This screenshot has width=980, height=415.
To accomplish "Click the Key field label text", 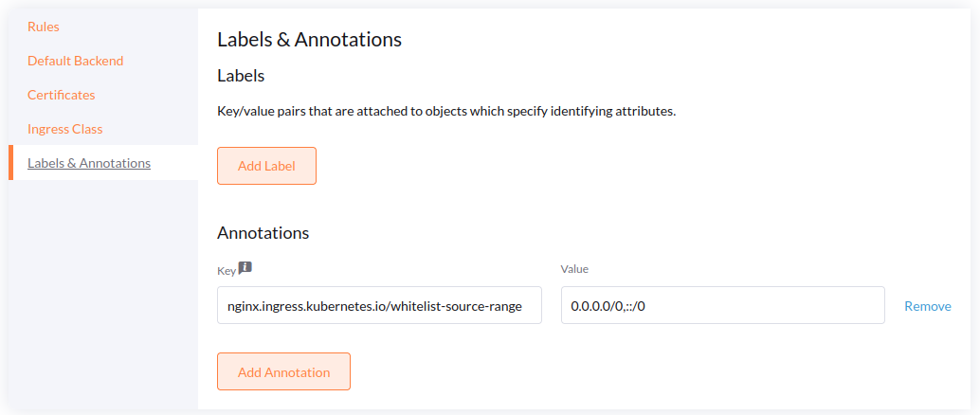I will click(226, 270).
